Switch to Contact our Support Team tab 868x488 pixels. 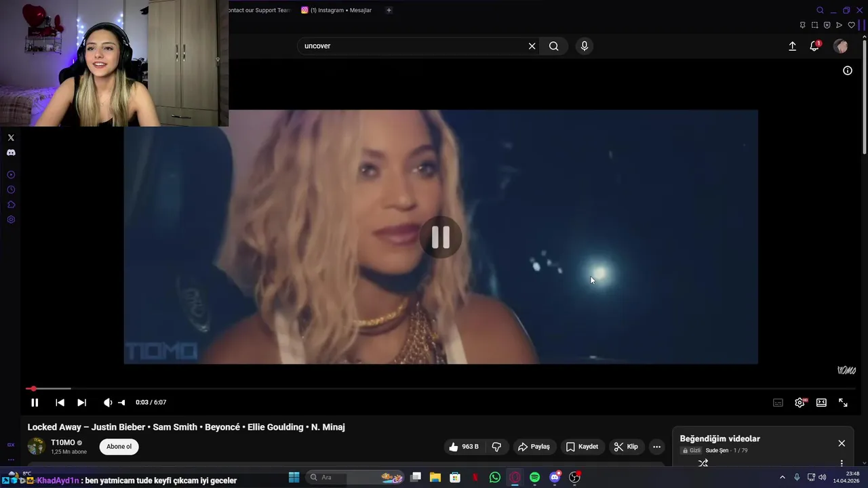(x=259, y=10)
